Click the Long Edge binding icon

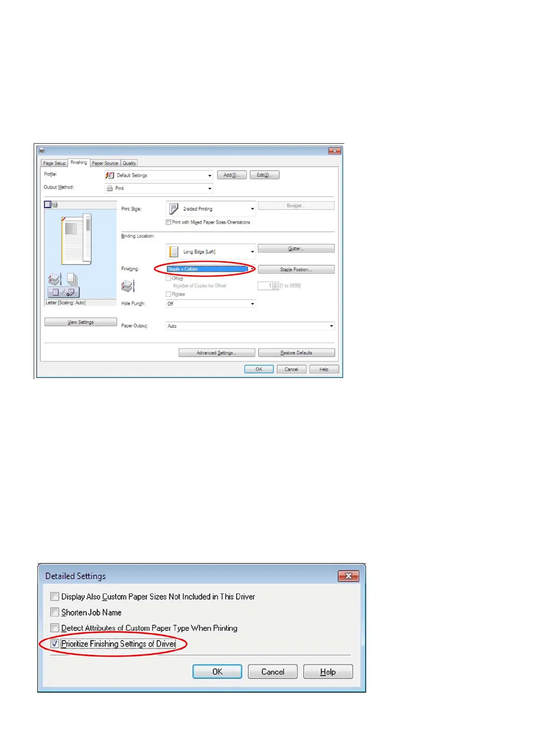click(x=174, y=252)
